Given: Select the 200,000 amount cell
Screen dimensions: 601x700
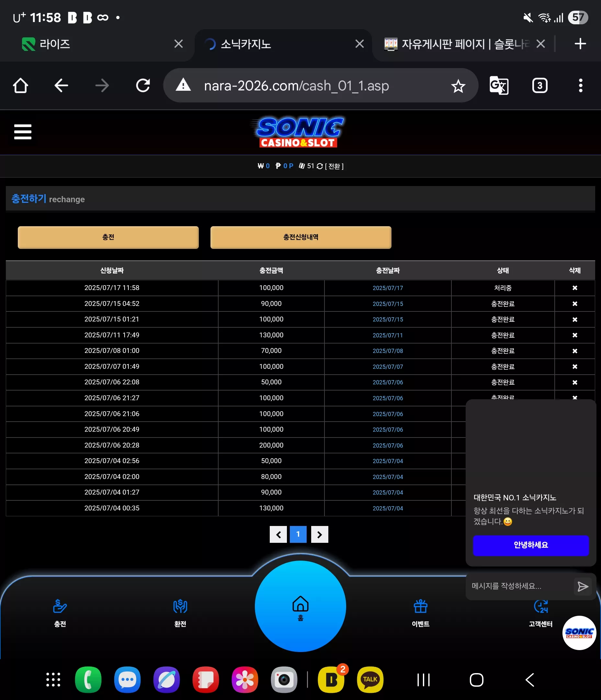Looking at the screenshot, I should point(271,445).
